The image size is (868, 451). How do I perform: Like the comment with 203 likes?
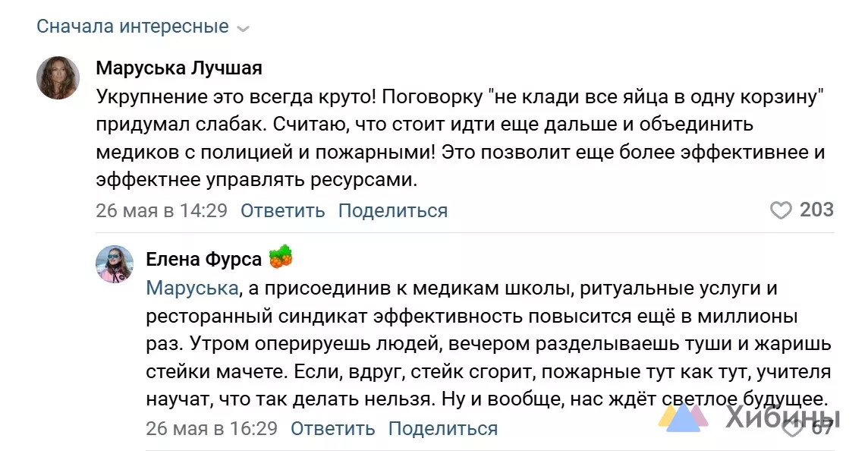pos(781,210)
